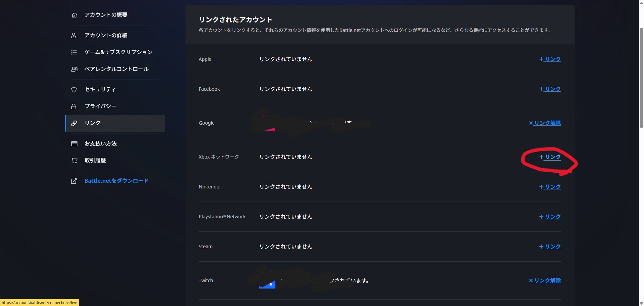Link the Nintendo account

tap(550, 187)
